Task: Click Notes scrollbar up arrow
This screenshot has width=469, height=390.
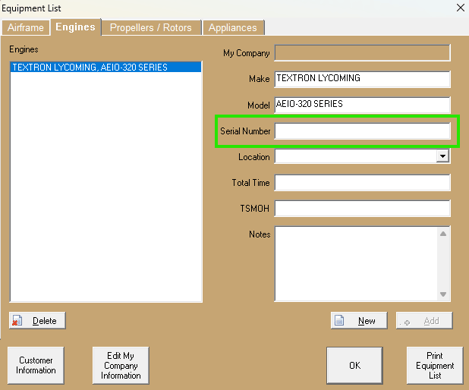Action: [443, 234]
